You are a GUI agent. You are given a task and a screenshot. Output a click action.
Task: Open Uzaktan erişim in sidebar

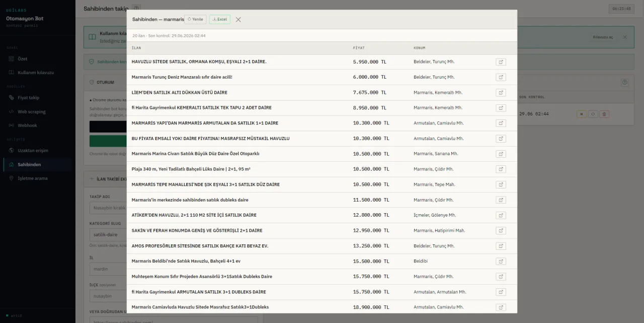(x=38, y=151)
